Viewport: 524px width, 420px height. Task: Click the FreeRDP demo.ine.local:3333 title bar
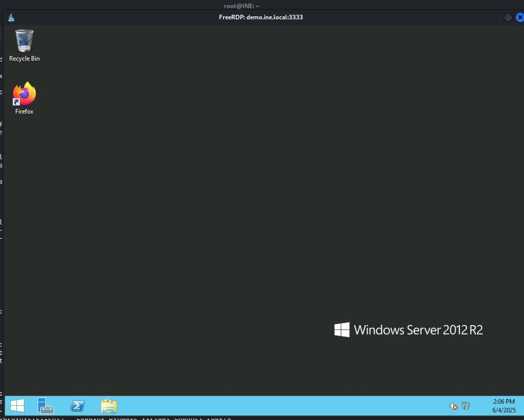pos(261,17)
